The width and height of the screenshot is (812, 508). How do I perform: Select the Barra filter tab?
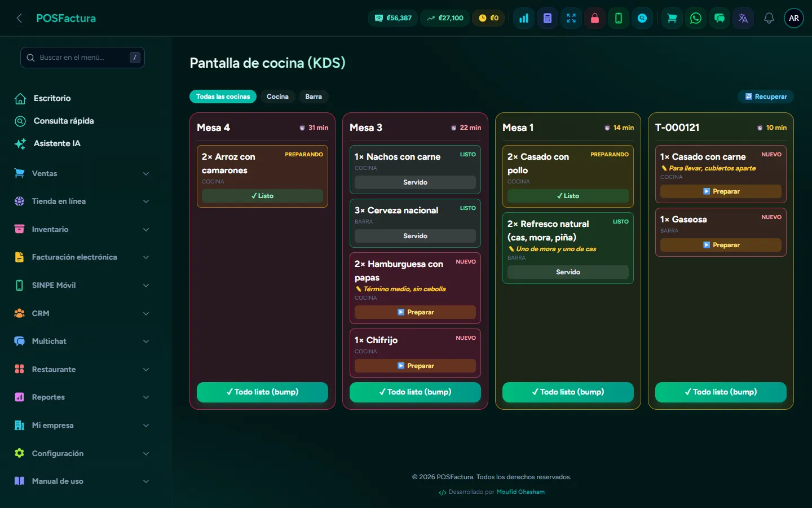coord(314,97)
